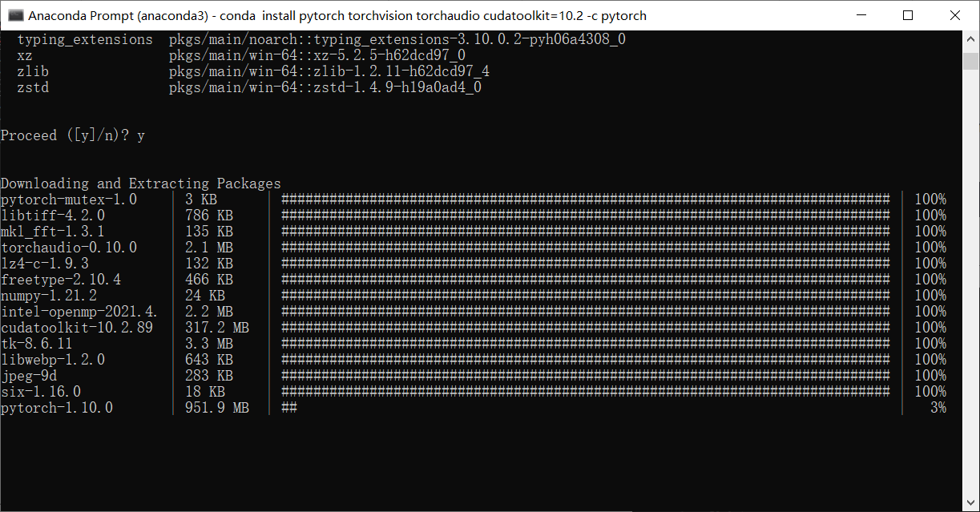This screenshot has height=512, width=980.
Task: Click the 317.2 MB size of cudatoolkit
Action: [217, 328]
